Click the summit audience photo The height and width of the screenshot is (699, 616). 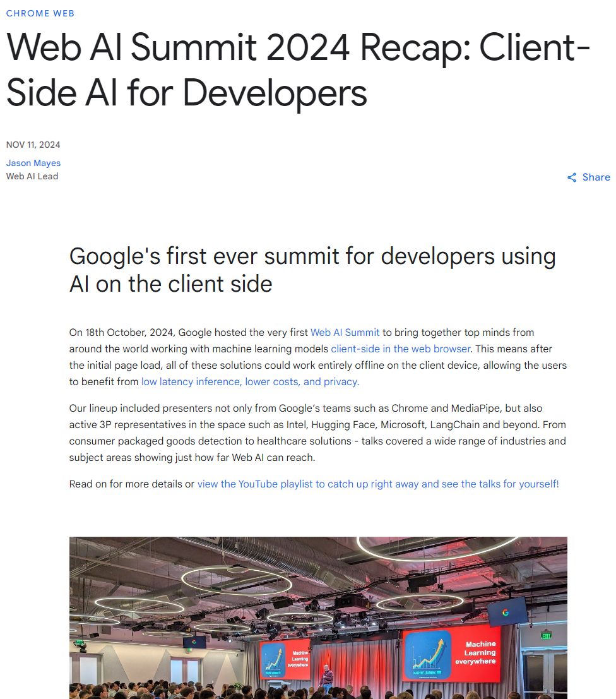tap(318, 618)
